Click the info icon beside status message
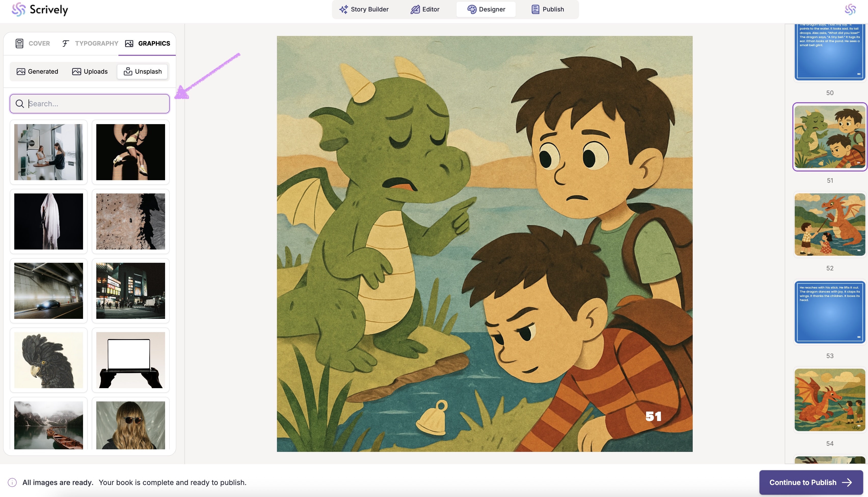Image resolution: width=868 pixels, height=497 pixels. 12,482
